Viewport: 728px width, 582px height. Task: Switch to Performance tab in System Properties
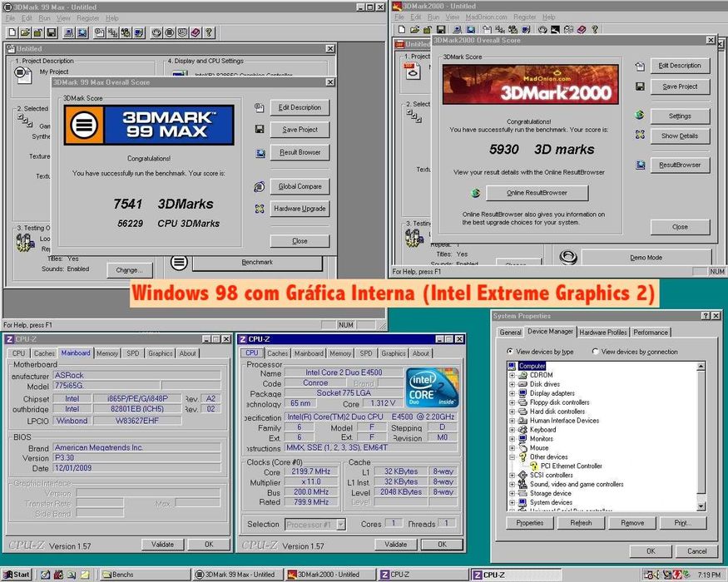coord(651,333)
